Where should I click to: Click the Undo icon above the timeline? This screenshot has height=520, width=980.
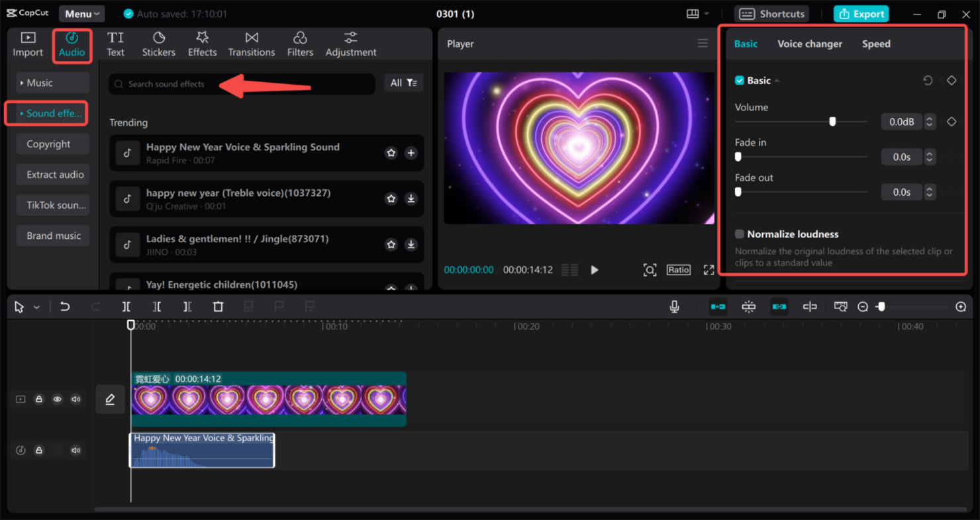64,306
